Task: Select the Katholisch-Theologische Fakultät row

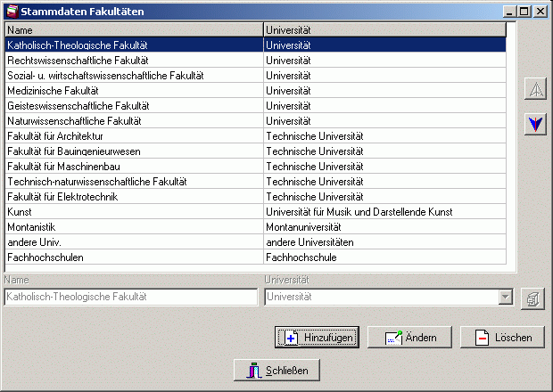Action: point(256,45)
